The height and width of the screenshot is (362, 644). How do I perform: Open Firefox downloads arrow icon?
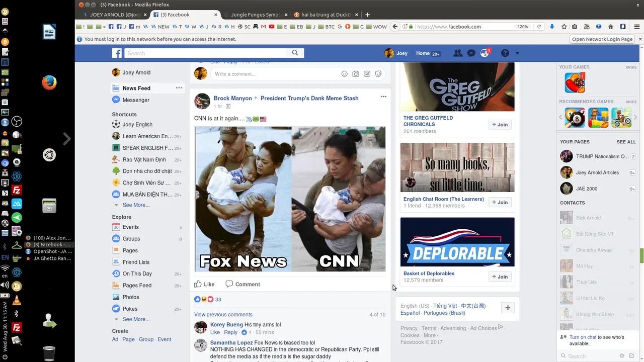[x=552, y=27]
